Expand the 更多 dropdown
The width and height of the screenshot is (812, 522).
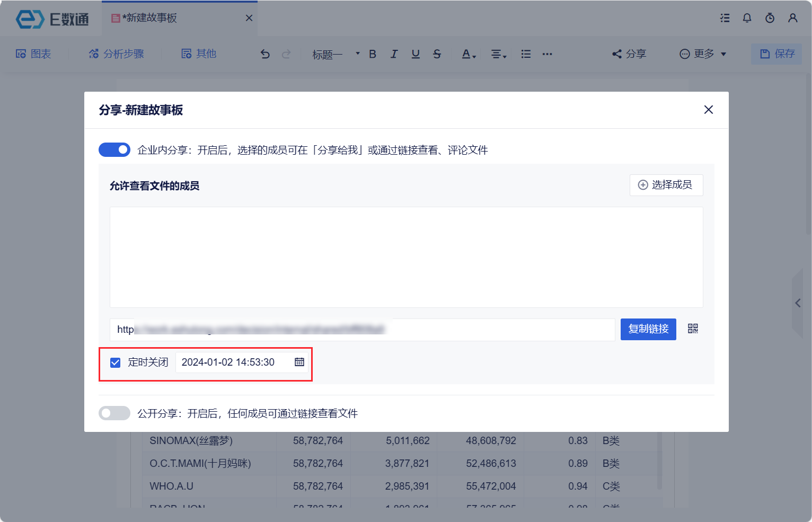pyautogui.click(x=703, y=54)
